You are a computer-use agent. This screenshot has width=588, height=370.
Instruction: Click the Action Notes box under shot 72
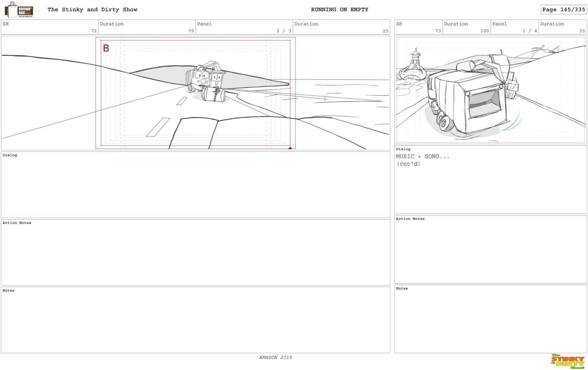[196, 252]
